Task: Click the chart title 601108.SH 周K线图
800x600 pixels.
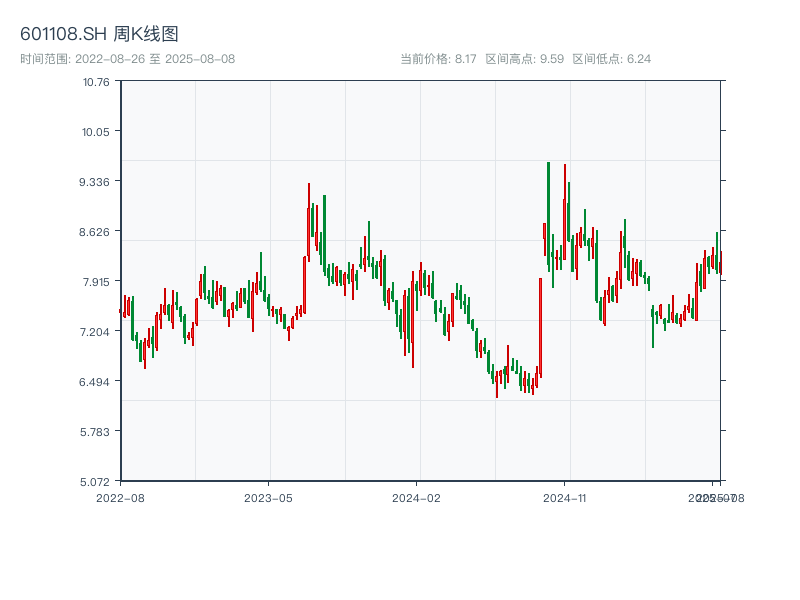Action: tap(99, 34)
